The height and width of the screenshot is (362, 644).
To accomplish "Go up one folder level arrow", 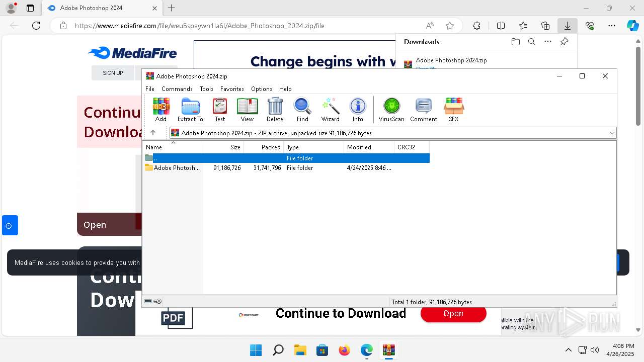I will point(153,133).
